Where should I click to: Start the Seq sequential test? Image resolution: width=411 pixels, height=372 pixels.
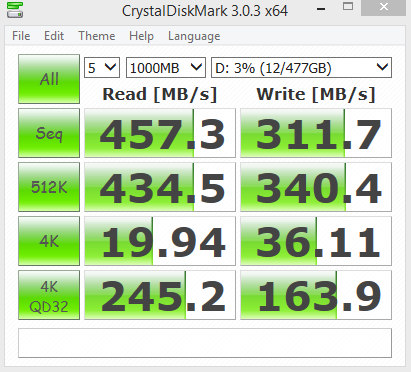pyautogui.click(x=49, y=133)
